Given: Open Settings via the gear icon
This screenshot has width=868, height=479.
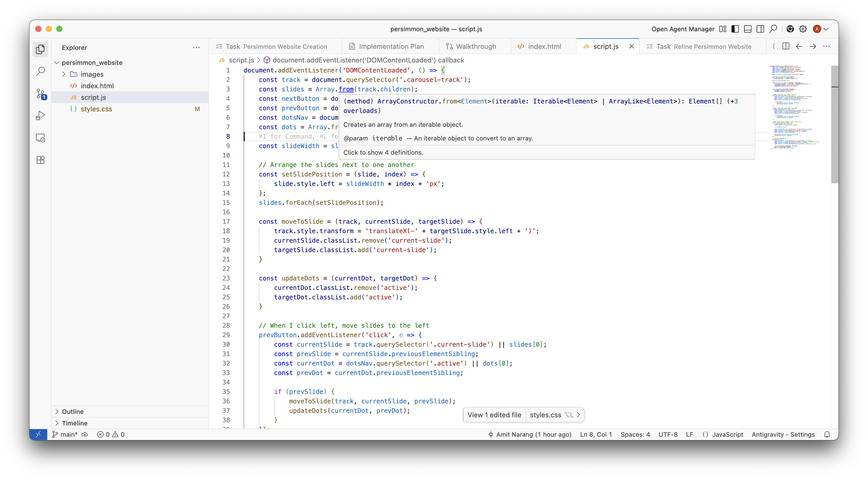Looking at the screenshot, I should (803, 29).
